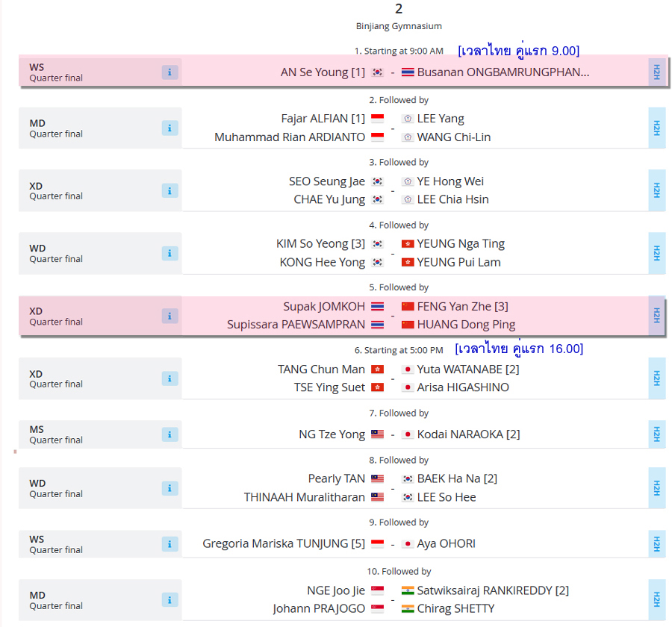672x627 pixels.
Task: Show info for KIM So Yeong match
Action: click(169, 253)
